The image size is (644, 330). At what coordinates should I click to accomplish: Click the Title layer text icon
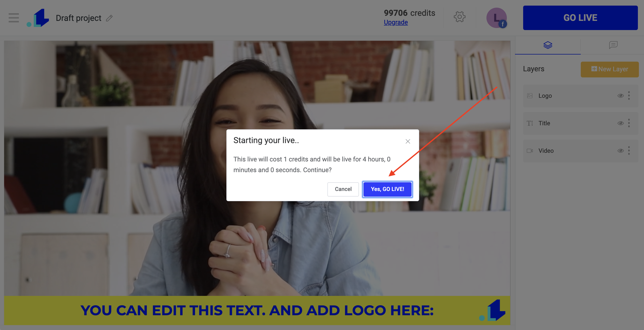tap(530, 123)
